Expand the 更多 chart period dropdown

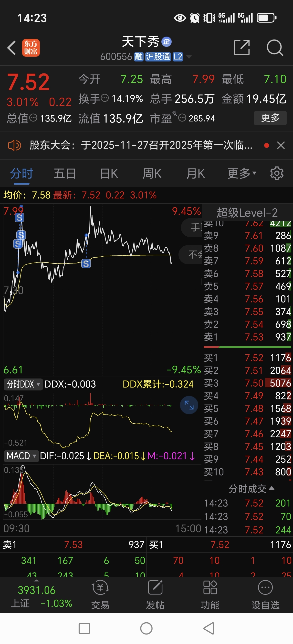[242, 173]
